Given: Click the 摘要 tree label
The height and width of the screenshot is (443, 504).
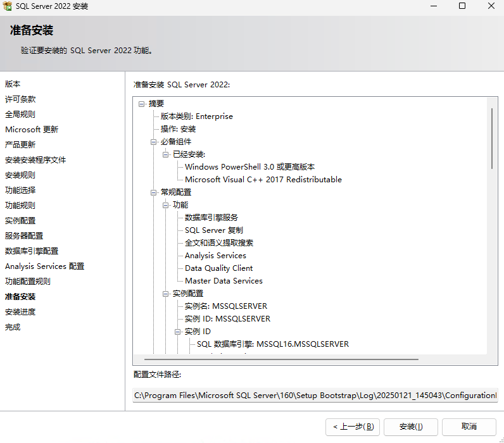Looking at the screenshot, I should (156, 103).
